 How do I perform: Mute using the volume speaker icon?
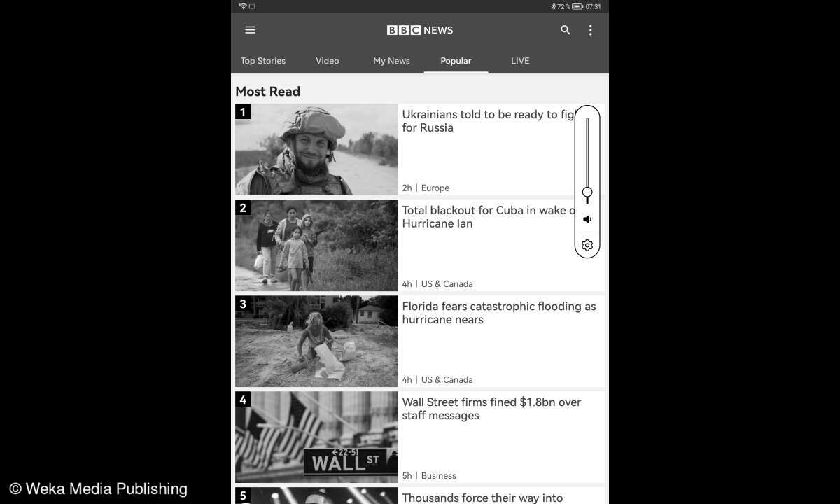click(x=587, y=219)
